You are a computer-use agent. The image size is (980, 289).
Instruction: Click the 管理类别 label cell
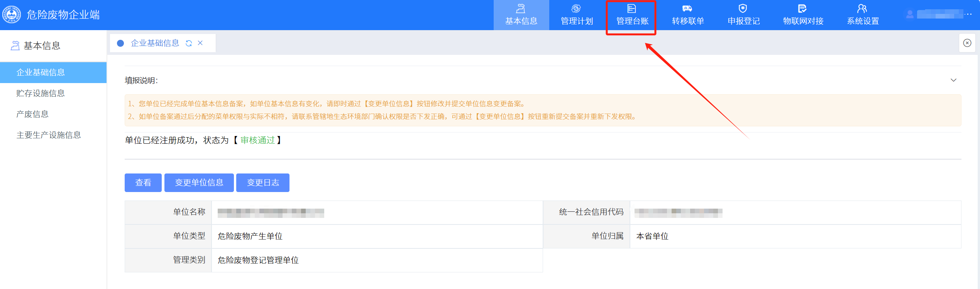tap(168, 260)
